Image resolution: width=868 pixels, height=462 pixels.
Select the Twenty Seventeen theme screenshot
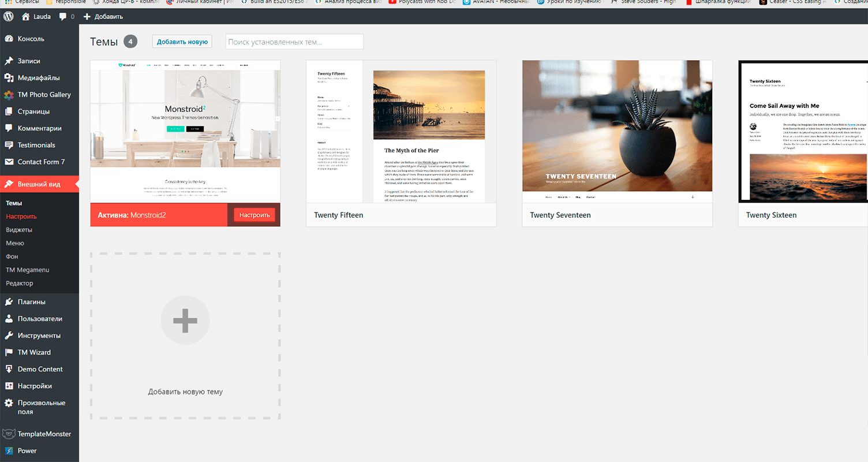pyautogui.click(x=618, y=131)
